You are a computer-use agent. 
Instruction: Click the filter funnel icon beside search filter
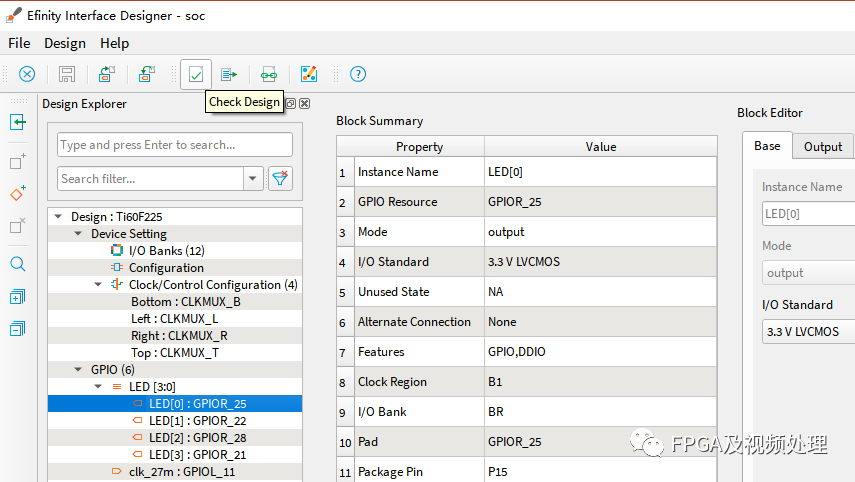pyautogui.click(x=280, y=179)
